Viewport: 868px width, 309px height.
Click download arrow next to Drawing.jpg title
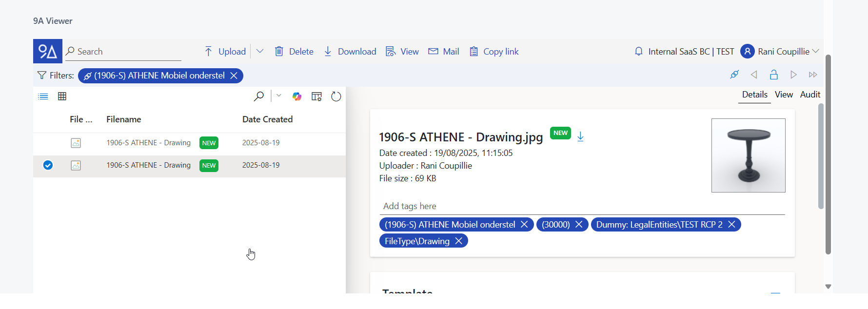580,137
